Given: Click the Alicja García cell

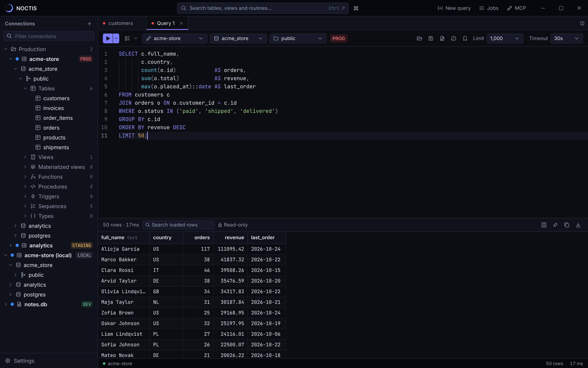Looking at the screenshot, I should point(124,249).
